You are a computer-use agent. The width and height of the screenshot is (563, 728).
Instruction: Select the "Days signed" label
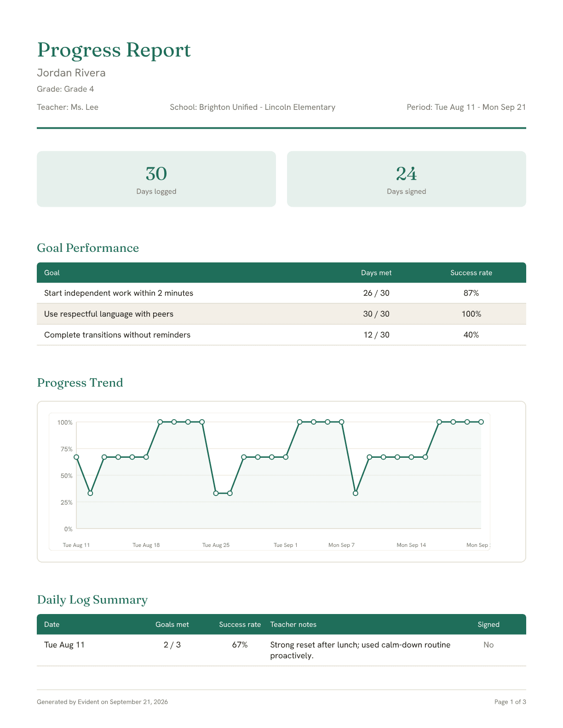pos(407,191)
